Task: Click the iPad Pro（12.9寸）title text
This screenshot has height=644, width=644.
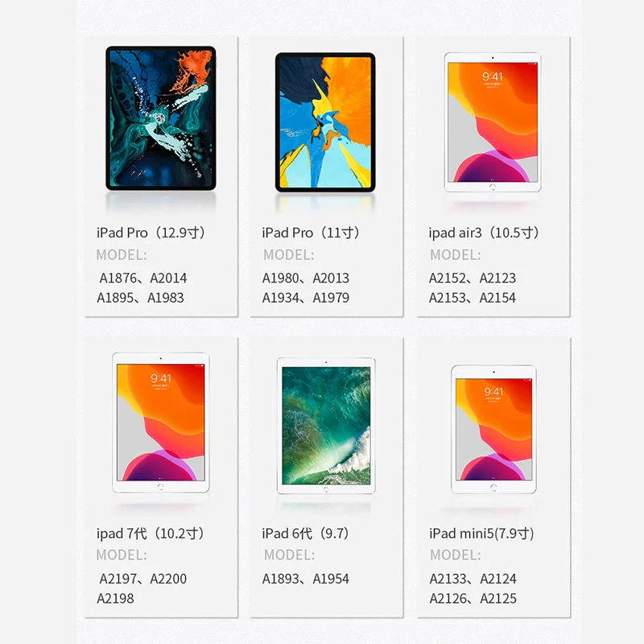Action: (151, 233)
